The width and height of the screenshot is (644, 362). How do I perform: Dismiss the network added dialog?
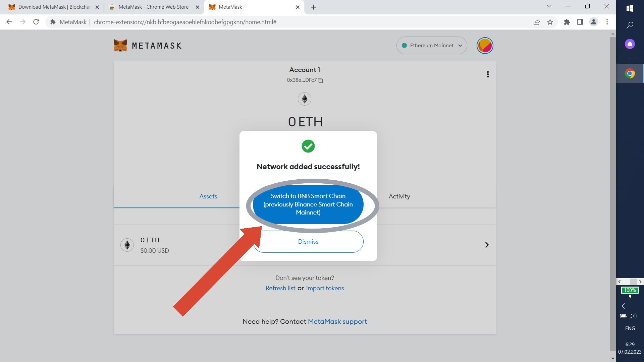308,242
